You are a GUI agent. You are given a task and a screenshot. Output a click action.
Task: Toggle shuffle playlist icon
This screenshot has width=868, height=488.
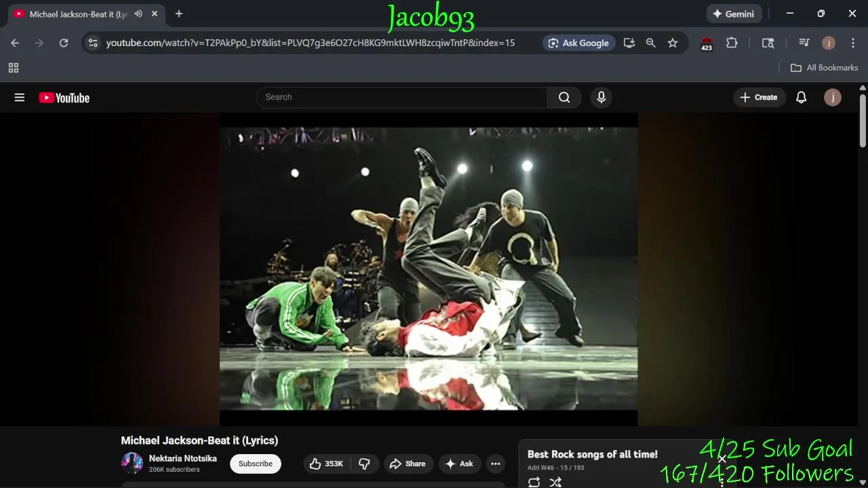click(x=555, y=483)
